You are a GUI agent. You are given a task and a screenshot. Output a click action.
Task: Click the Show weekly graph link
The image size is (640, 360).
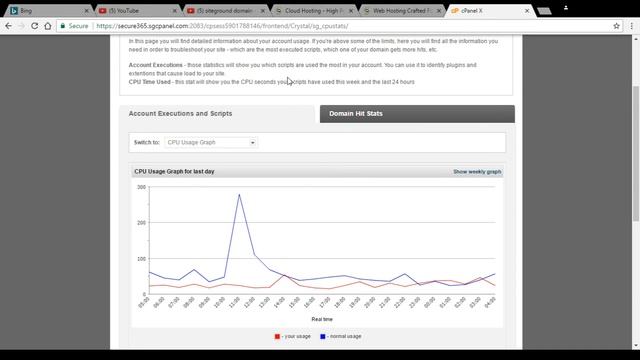pos(477,172)
